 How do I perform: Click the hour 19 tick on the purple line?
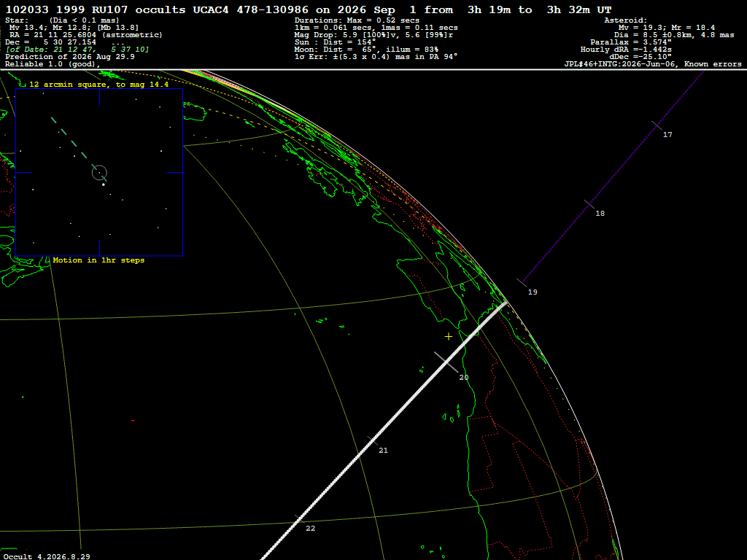522,283
